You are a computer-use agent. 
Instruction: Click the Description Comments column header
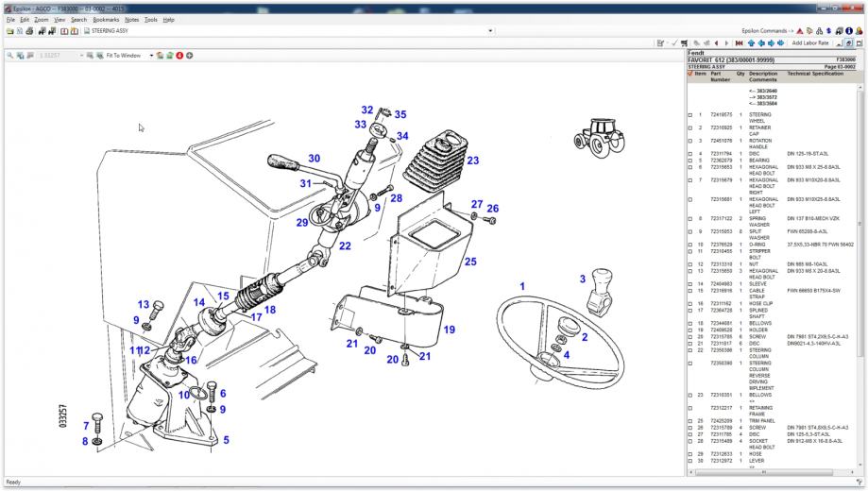point(763,76)
